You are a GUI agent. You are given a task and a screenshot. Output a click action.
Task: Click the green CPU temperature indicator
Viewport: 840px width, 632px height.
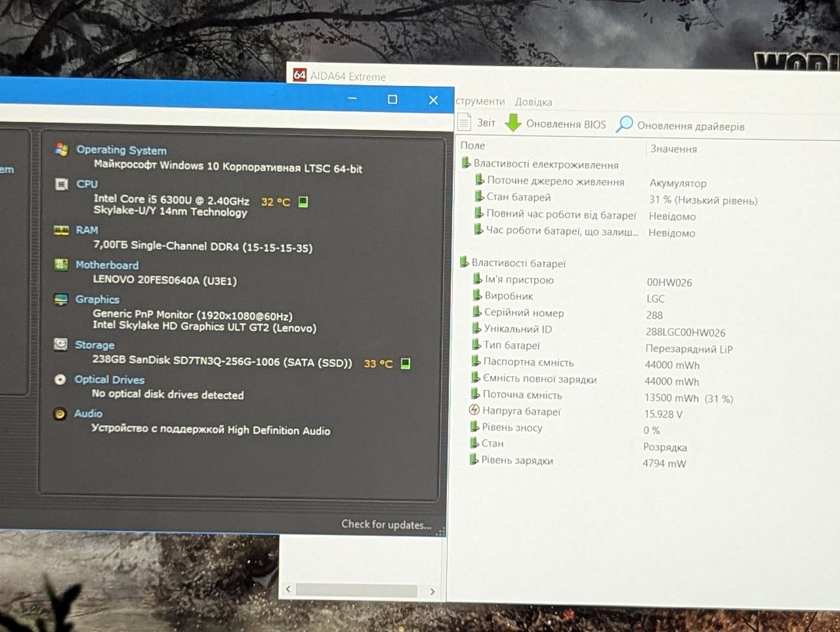[x=303, y=201]
